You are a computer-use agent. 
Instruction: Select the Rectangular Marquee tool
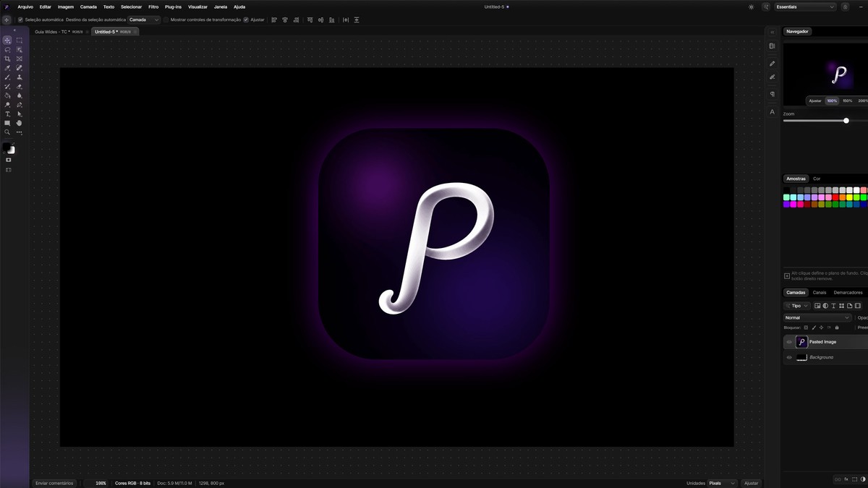(20, 40)
